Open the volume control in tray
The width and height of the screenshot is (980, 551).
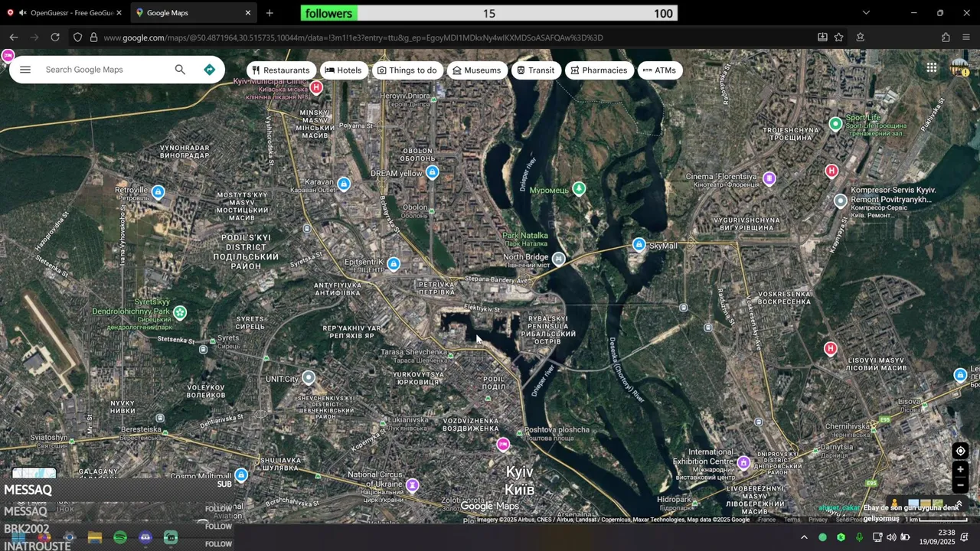pyautogui.click(x=891, y=537)
